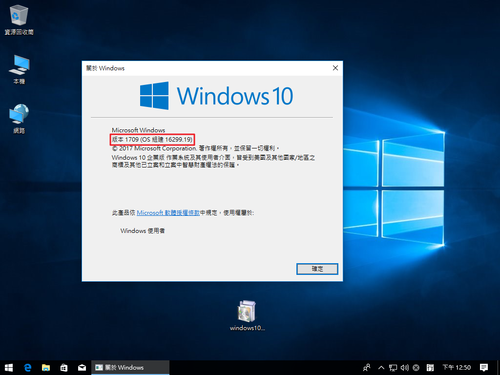This screenshot has height=375, width=500.
Task: Open the clock showing 12:50
Action: point(457,367)
